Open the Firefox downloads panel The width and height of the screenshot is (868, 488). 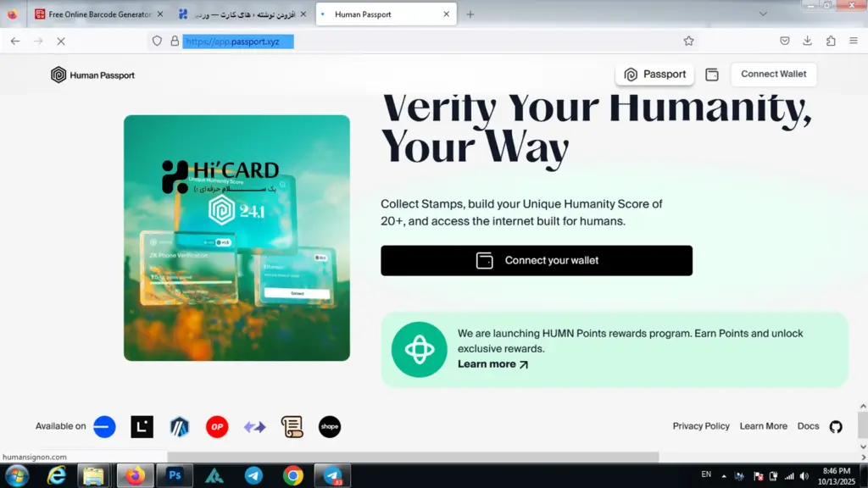click(807, 41)
